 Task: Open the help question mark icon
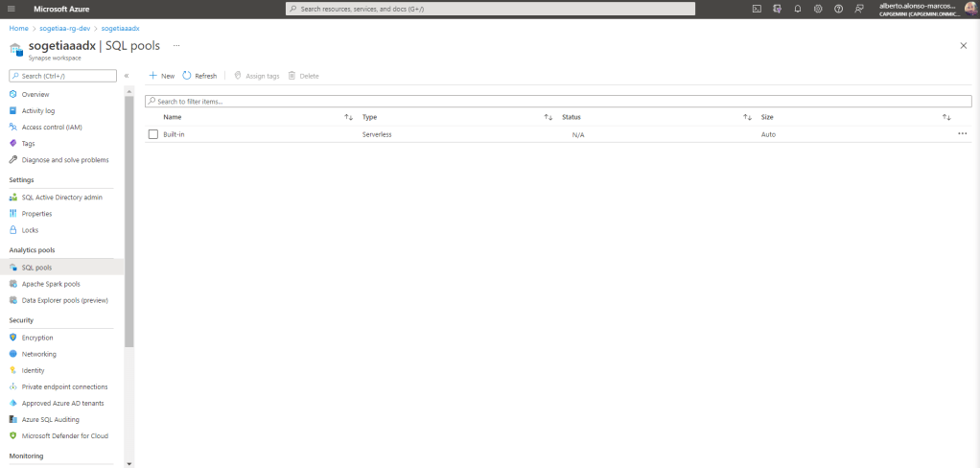[838, 9]
